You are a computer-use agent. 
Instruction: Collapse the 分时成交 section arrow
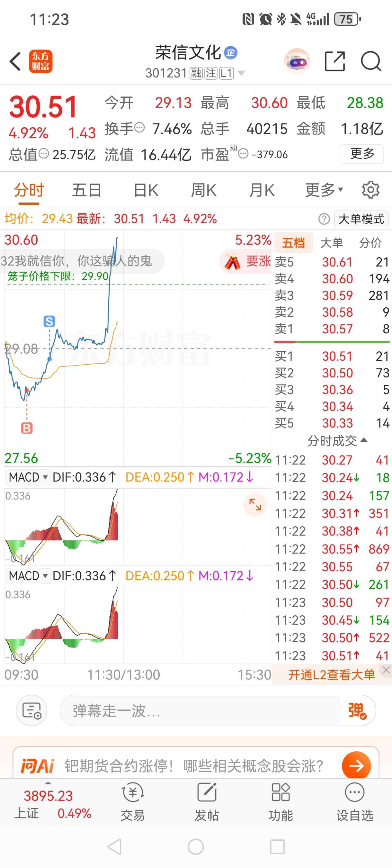click(364, 440)
